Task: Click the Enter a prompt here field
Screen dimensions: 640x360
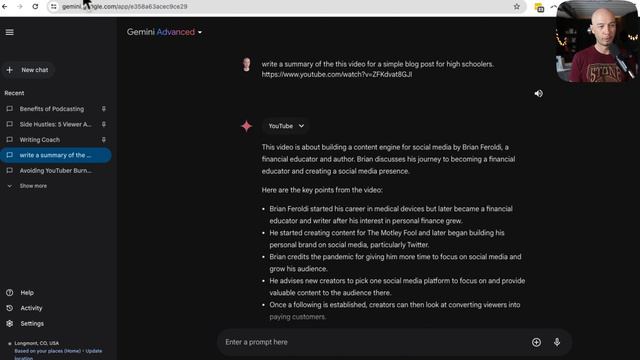Action: click(373, 342)
